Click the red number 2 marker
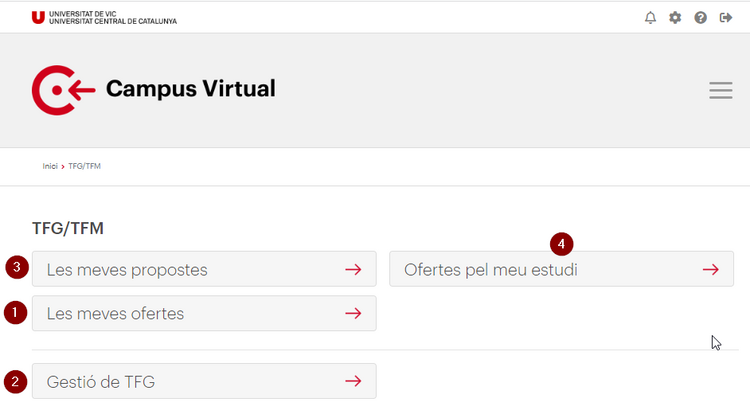 click(15, 382)
